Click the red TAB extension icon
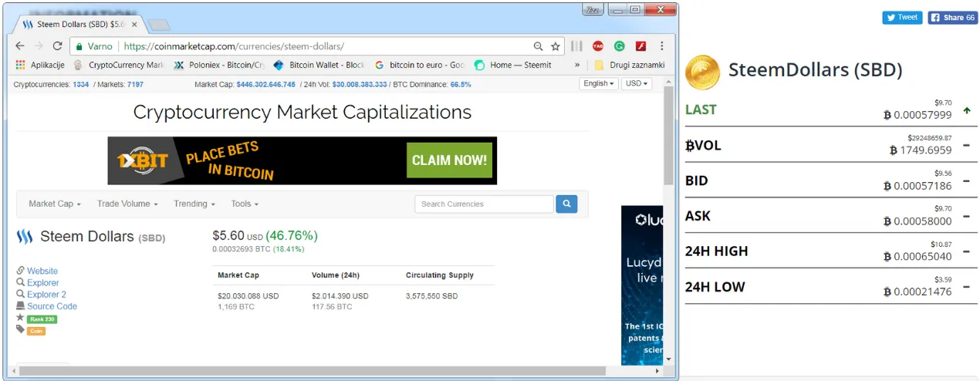This screenshot has height=381, width=980. click(598, 46)
